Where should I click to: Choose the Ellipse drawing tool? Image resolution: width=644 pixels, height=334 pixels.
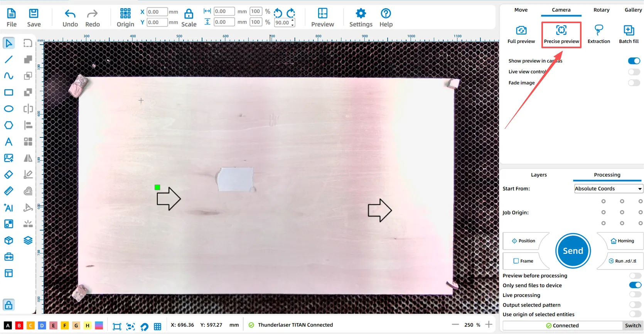(8, 109)
